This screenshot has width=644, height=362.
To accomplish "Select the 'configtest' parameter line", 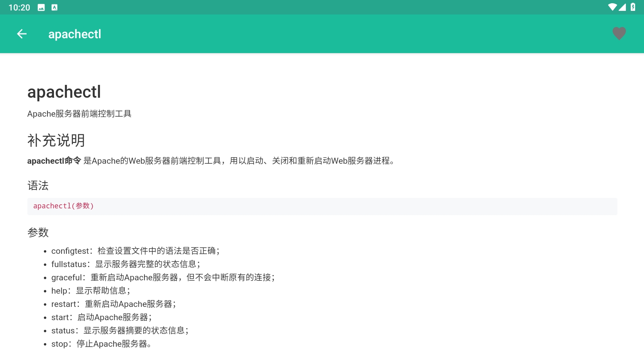I will pyautogui.click(x=136, y=251).
